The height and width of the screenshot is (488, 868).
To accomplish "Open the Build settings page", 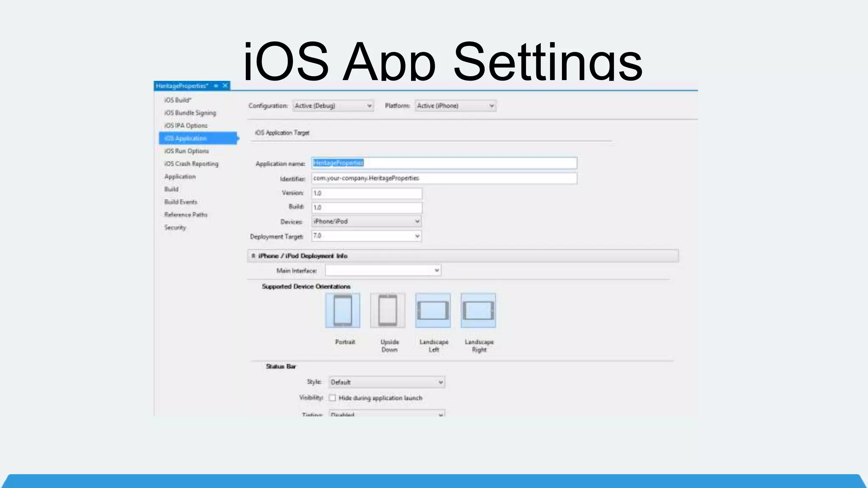I will pyautogui.click(x=171, y=189).
